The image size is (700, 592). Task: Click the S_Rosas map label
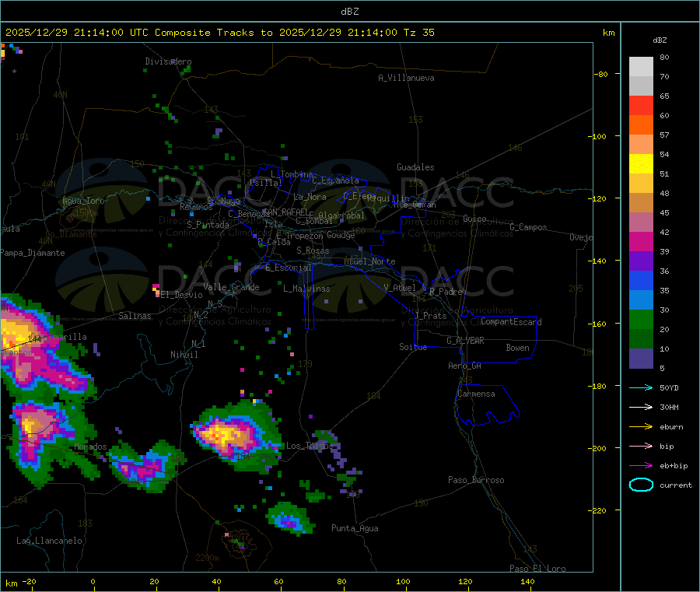313,250
